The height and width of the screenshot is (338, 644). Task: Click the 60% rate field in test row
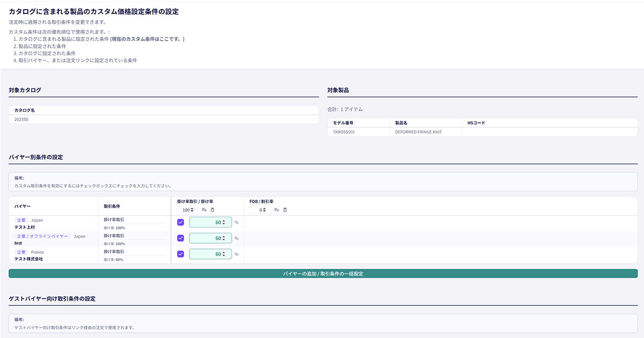tap(210, 238)
